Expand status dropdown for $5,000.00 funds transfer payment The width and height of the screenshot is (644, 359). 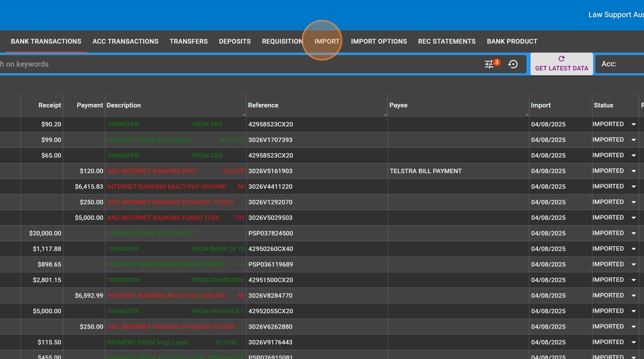pyautogui.click(x=634, y=218)
